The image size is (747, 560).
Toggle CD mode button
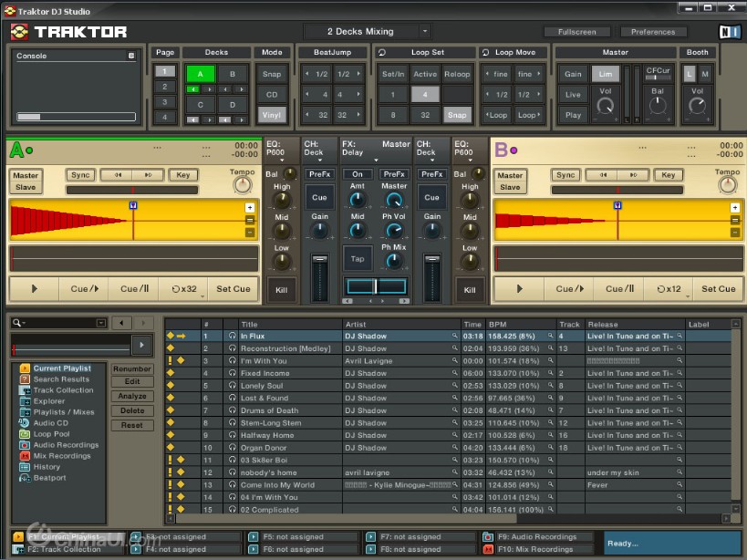272,94
